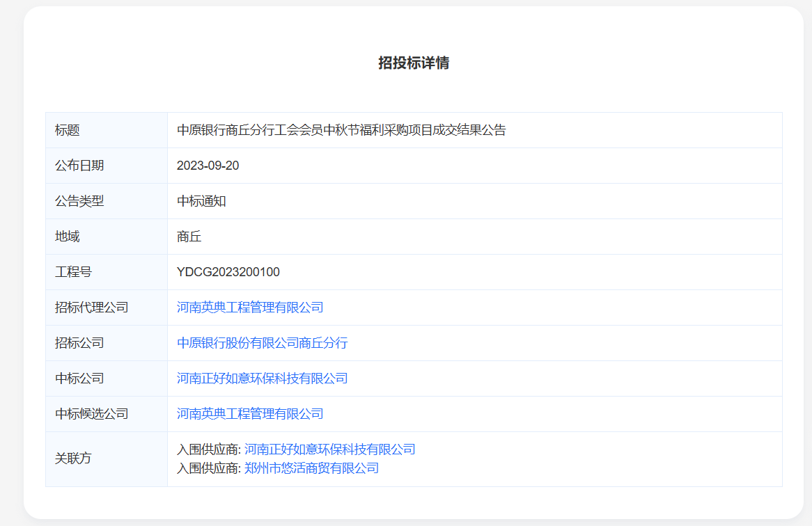Click the 中标候选公司 row label
Viewport: 812px width, 526px height.
(x=92, y=414)
